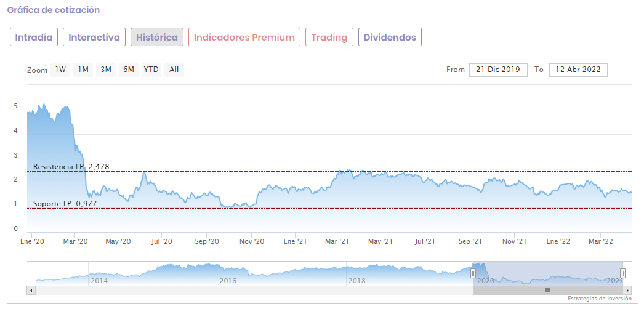
Task: Edit the To date field
Action: pos(578,70)
